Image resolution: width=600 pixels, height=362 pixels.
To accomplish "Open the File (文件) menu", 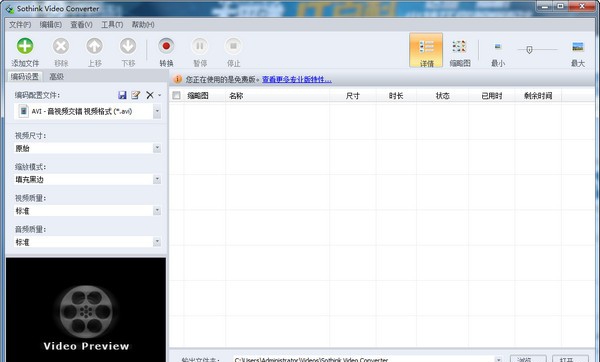I will tap(20, 24).
